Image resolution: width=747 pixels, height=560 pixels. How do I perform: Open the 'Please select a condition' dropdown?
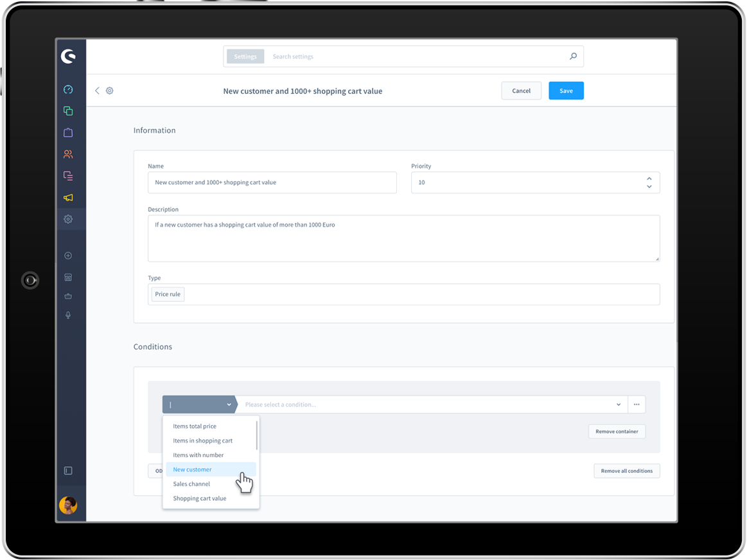pos(432,405)
